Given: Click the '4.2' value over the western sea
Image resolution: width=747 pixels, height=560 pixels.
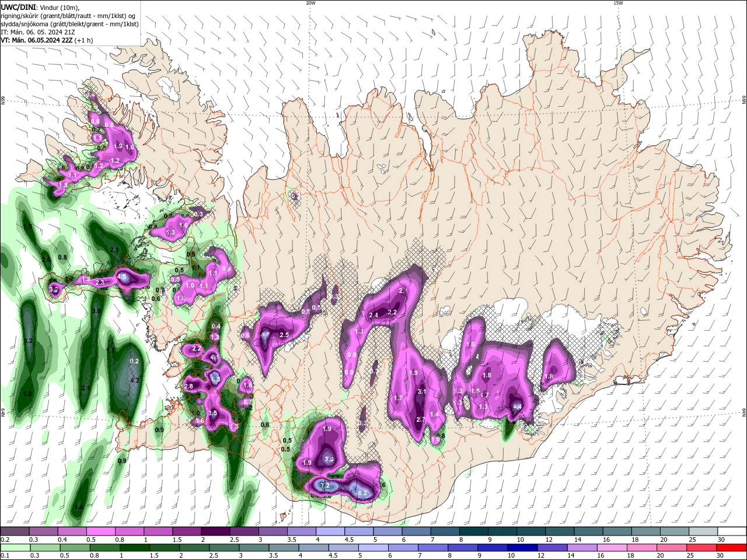Looking at the screenshot, I should click(x=135, y=380).
